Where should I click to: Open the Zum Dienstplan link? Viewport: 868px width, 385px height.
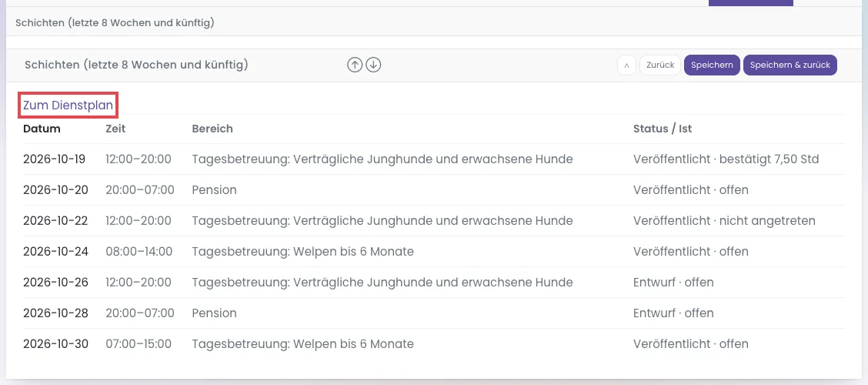(x=68, y=105)
